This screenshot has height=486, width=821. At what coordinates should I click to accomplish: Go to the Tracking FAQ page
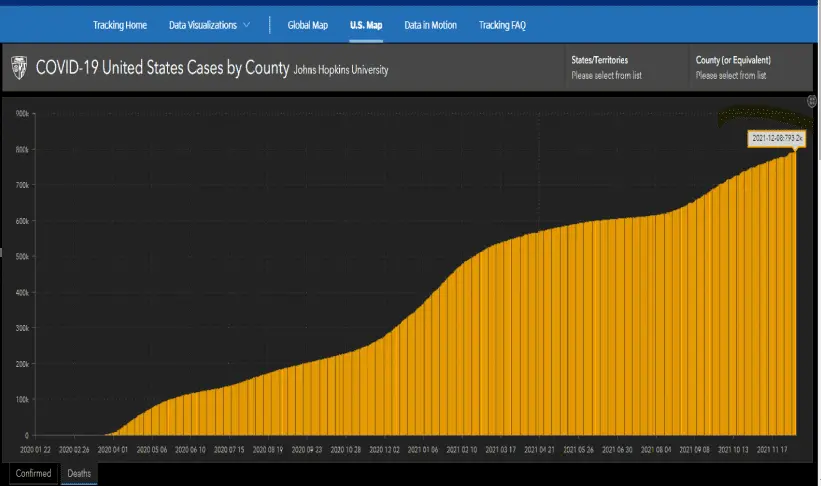pos(502,24)
